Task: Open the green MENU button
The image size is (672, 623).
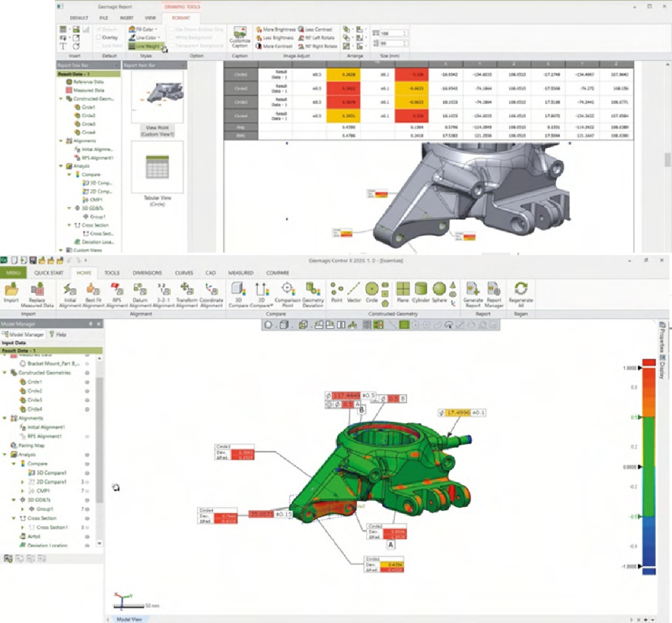Action: pos(14,273)
